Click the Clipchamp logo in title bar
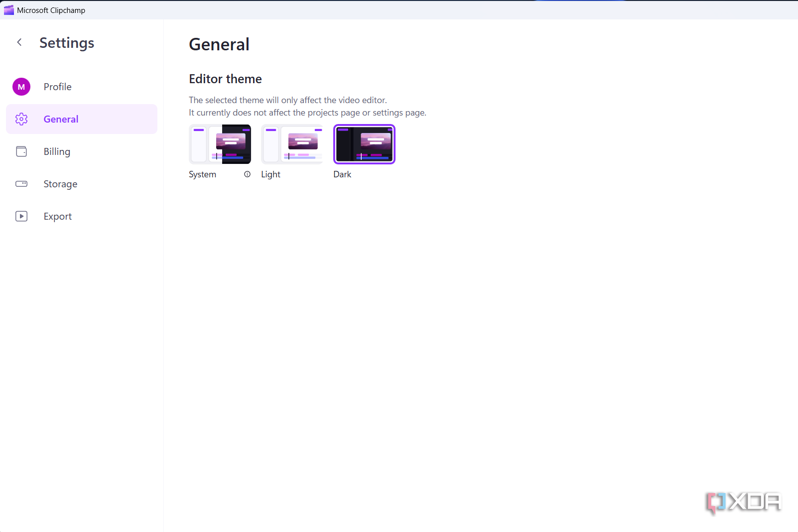798x532 pixels. click(9, 10)
